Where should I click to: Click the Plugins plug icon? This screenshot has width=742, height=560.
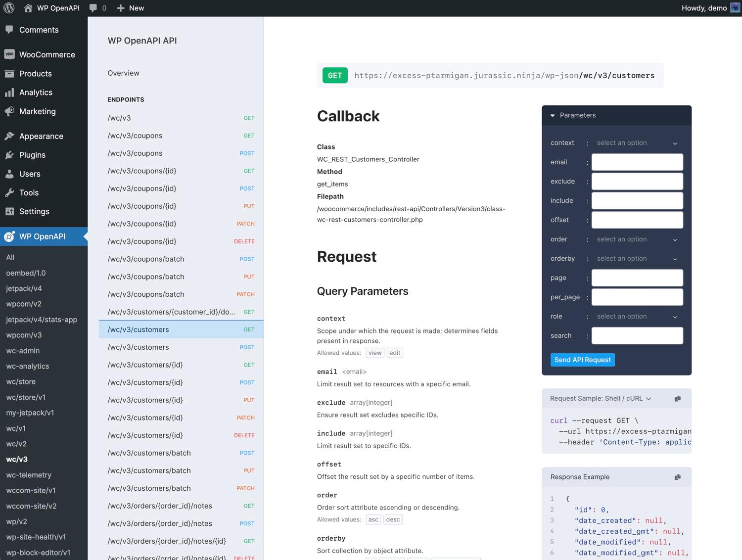(x=9, y=155)
